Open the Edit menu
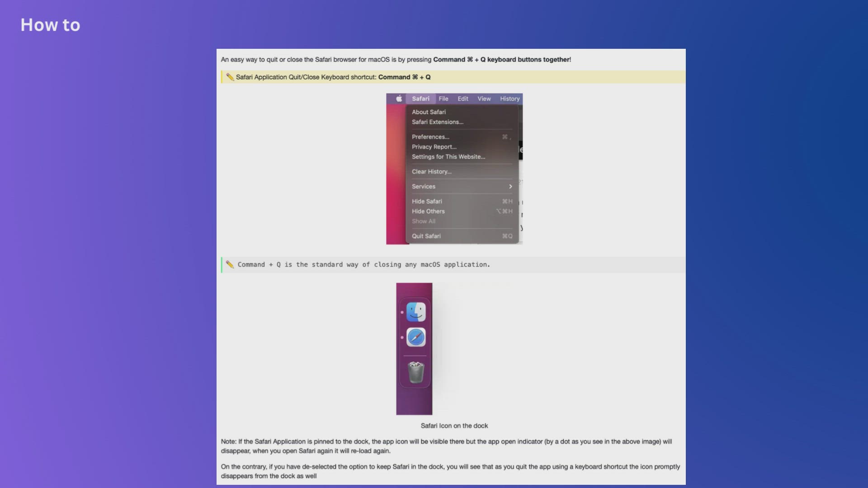This screenshot has width=868, height=488. point(462,99)
